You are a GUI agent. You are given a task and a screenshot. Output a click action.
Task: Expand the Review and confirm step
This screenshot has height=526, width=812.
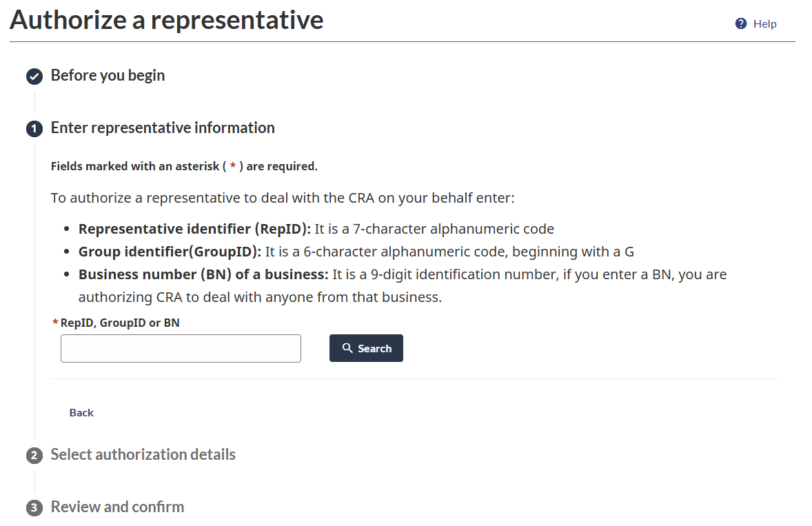point(117,507)
